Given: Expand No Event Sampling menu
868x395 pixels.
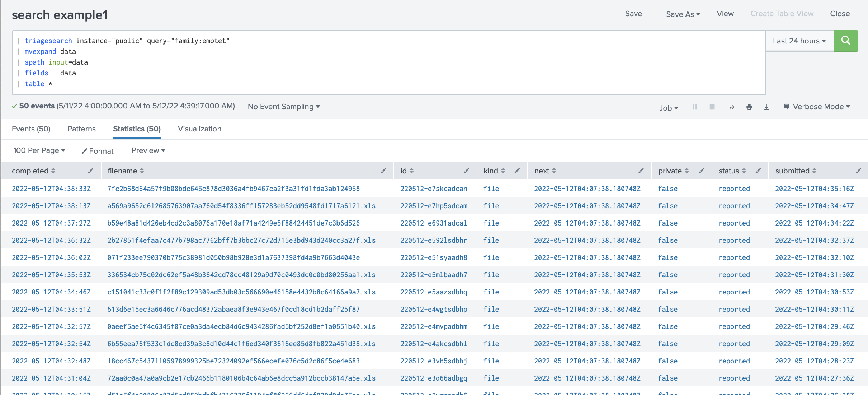Looking at the screenshot, I should tap(284, 107).
